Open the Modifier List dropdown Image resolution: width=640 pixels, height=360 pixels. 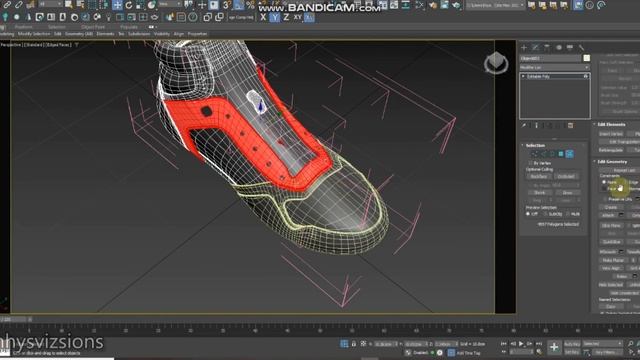pos(555,67)
